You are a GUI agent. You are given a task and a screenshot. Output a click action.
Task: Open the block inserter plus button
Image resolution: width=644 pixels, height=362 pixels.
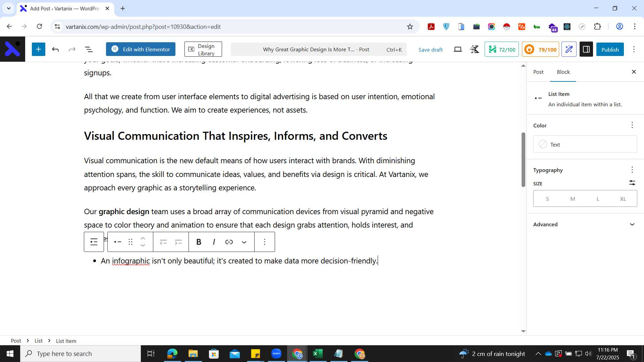pyautogui.click(x=39, y=49)
